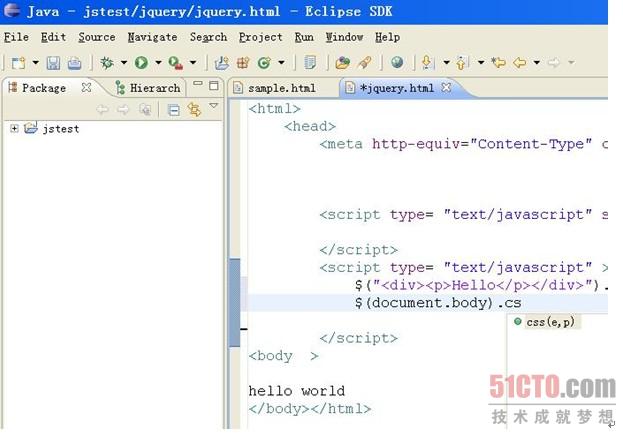
Task: Choose css(e,p) from the autocomplete popup
Action: tap(550, 322)
